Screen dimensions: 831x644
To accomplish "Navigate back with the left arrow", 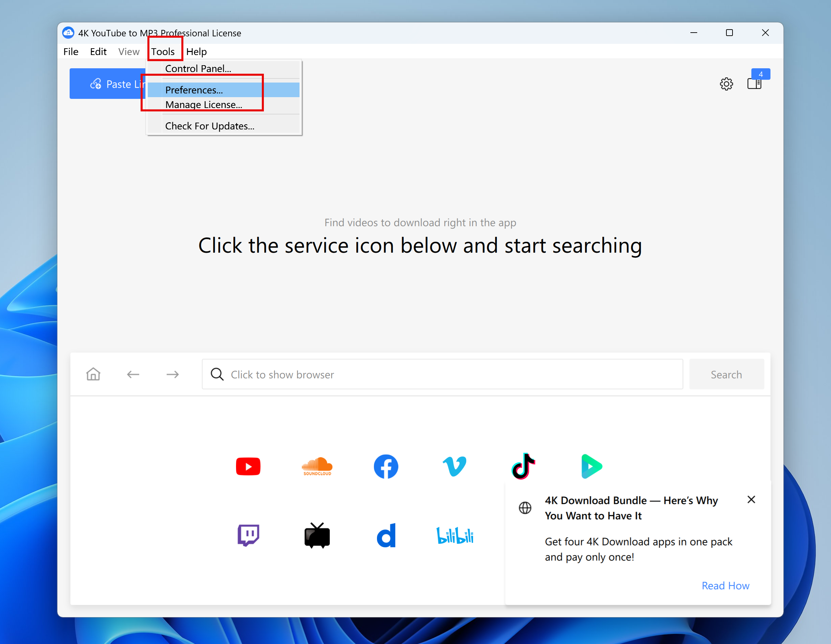I will pos(133,374).
